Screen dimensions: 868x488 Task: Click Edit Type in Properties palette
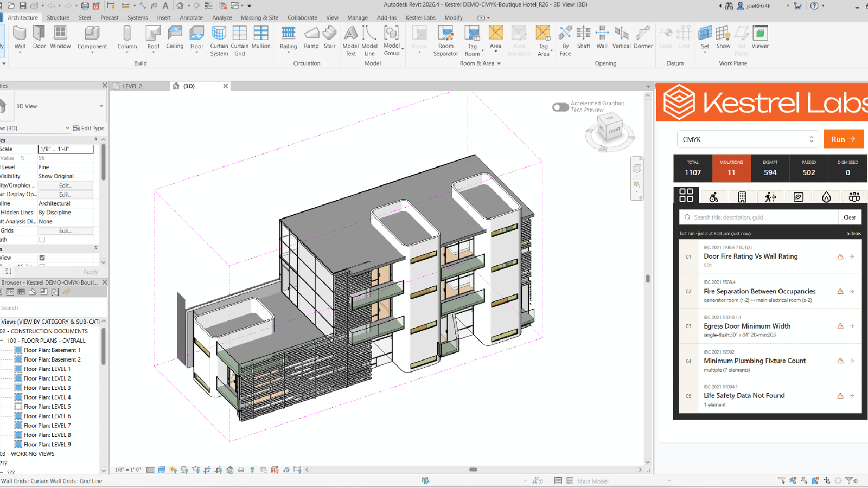tap(88, 129)
